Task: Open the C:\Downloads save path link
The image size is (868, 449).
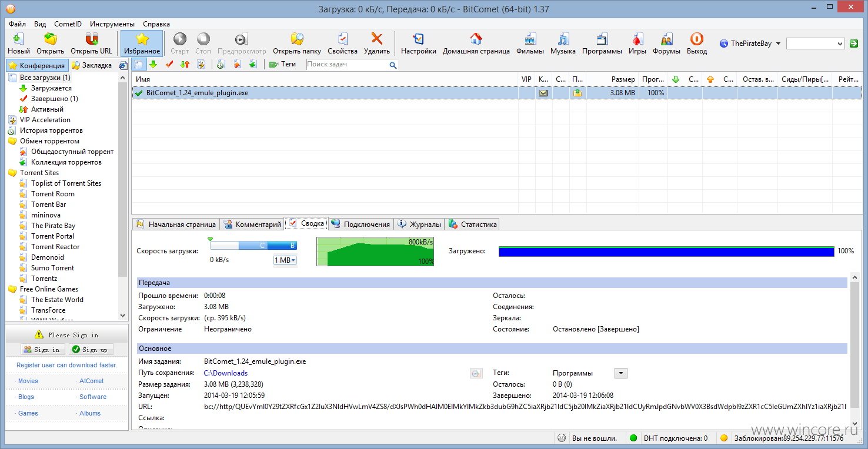Action: click(x=226, y=373)
